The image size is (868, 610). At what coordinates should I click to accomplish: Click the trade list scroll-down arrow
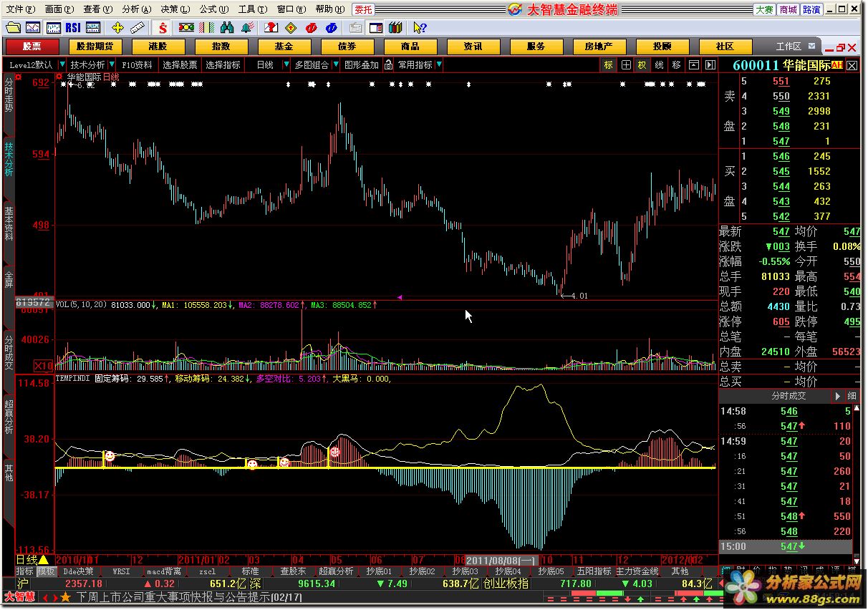pyautogui.click(x=857, y=560)
